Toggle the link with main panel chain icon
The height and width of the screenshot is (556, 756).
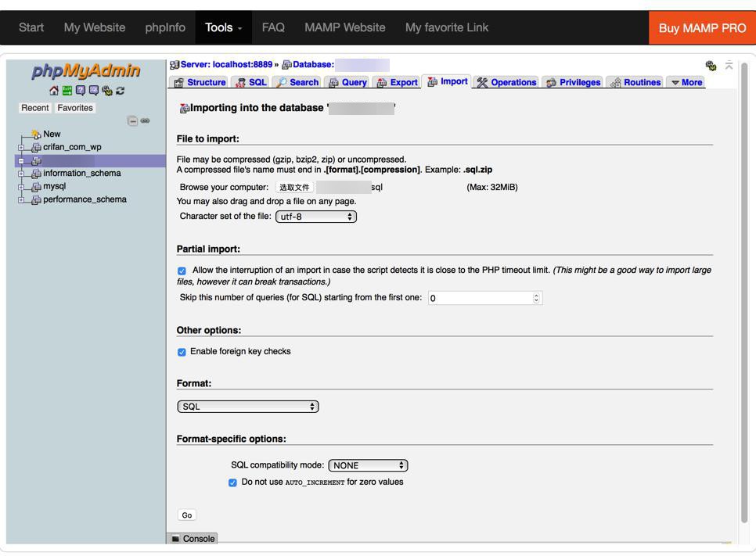[x=145, y=121]
